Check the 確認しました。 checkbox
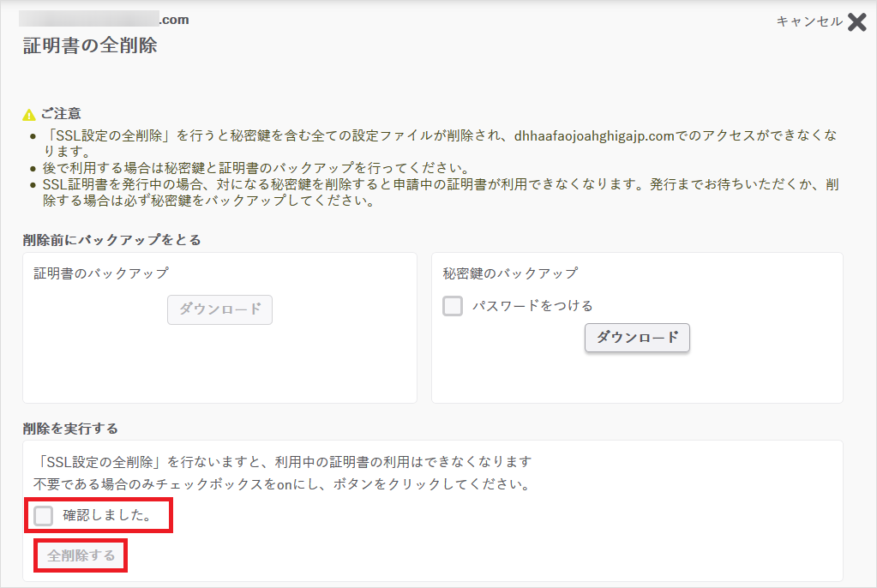877x588 pixels. [x=44, y=516]
